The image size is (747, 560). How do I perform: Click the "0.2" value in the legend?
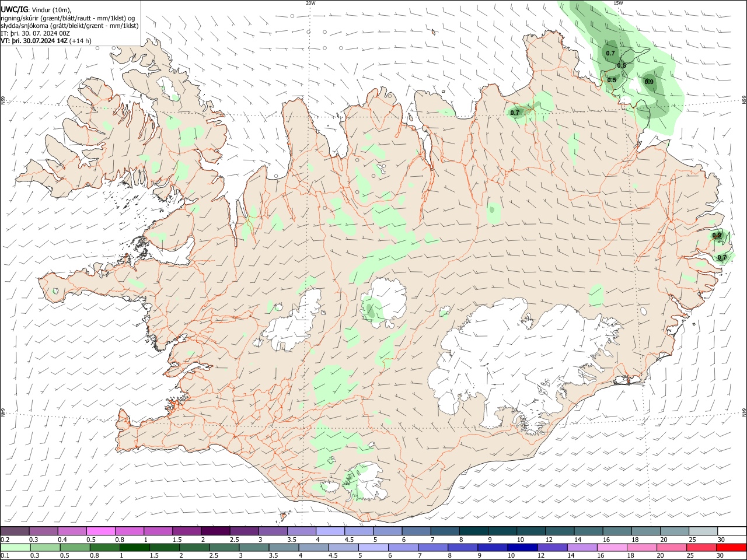[x=5, y=540]
